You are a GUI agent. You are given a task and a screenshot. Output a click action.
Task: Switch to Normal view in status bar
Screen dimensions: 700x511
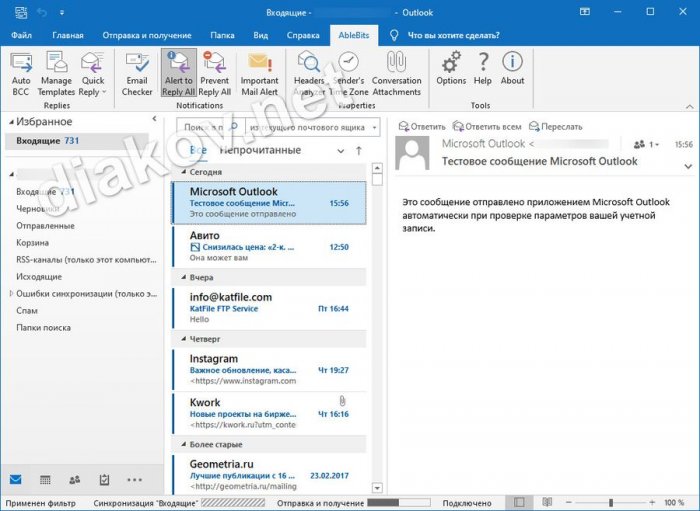point(519,503)
